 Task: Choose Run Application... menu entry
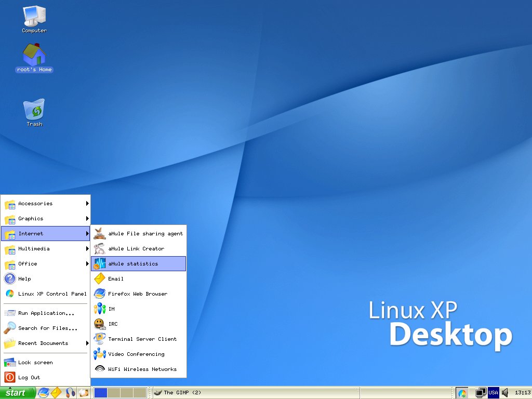pos(46,313)
